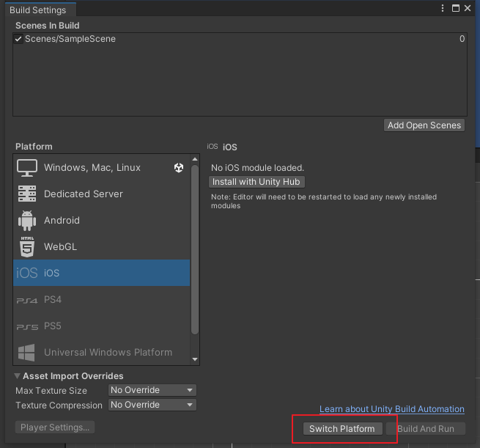Select Universal Windows Platform label
Viewport: 480px width, 448px height.
pyautogui.click(x=108, y=353)
